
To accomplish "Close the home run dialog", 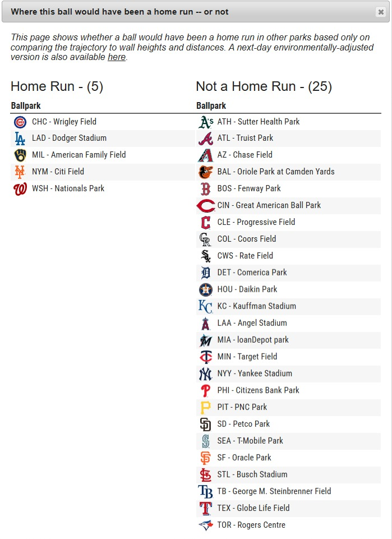I will pos(381,12).
